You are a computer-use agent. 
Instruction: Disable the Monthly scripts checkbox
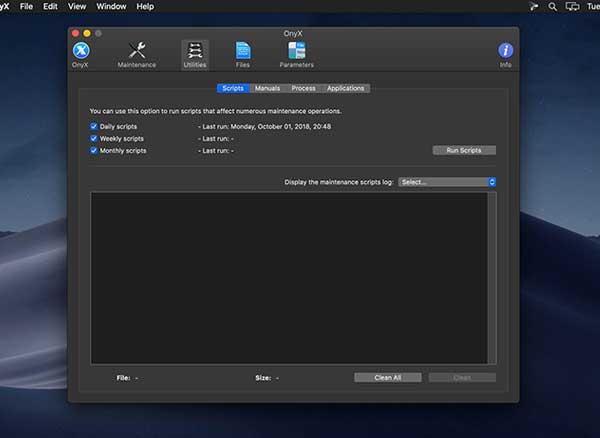94,151
